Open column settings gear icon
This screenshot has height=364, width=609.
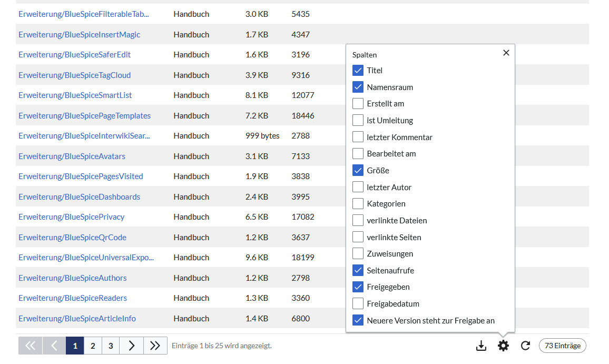pyautogui.click(x=504, y=346)
